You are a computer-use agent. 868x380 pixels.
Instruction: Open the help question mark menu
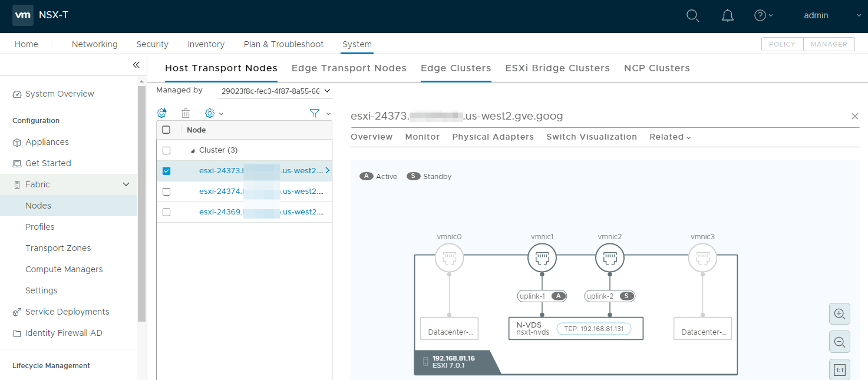pos(763,16)
